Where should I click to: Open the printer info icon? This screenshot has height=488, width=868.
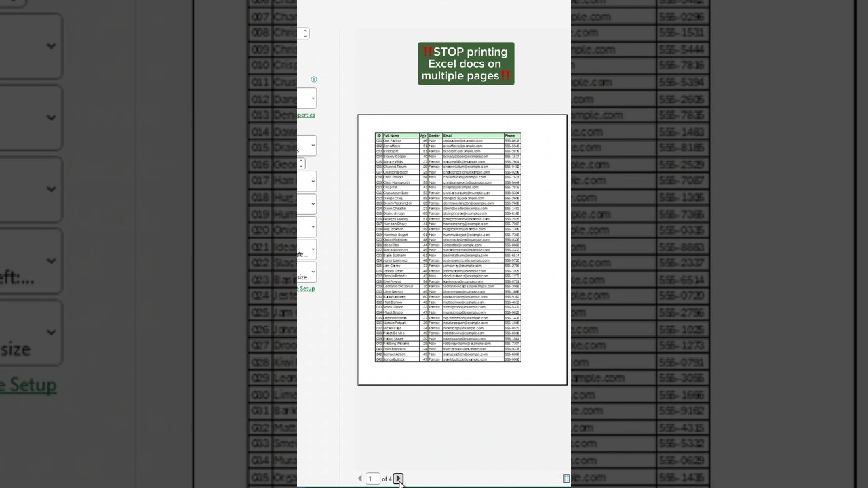(314, 79)
